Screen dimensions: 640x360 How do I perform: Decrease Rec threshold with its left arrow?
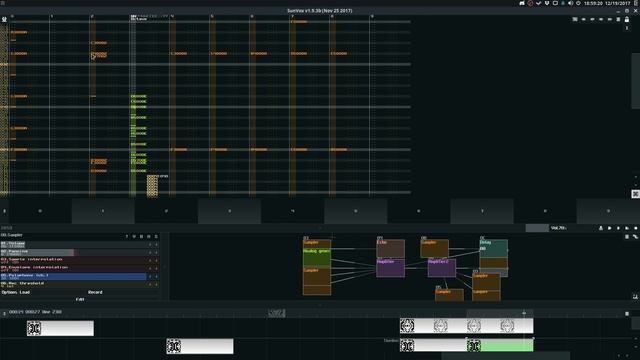[150, 284]
